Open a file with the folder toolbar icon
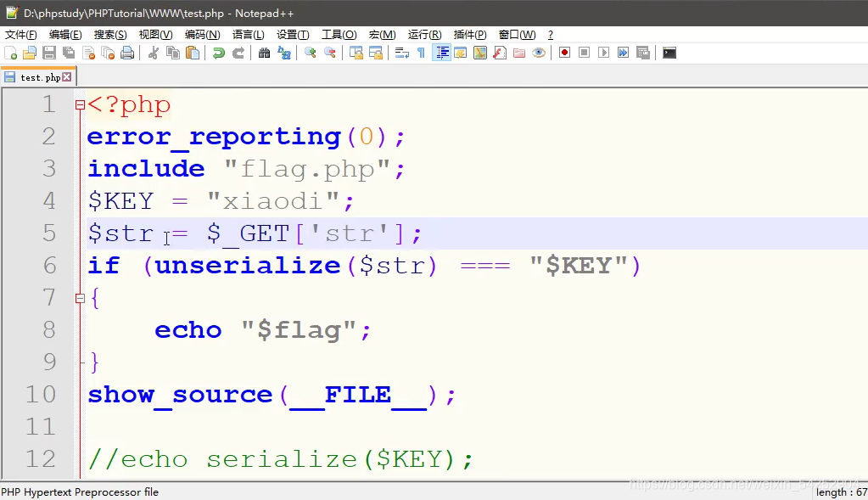The height and width of the screenshot is (500, 868). pos(30,53)
